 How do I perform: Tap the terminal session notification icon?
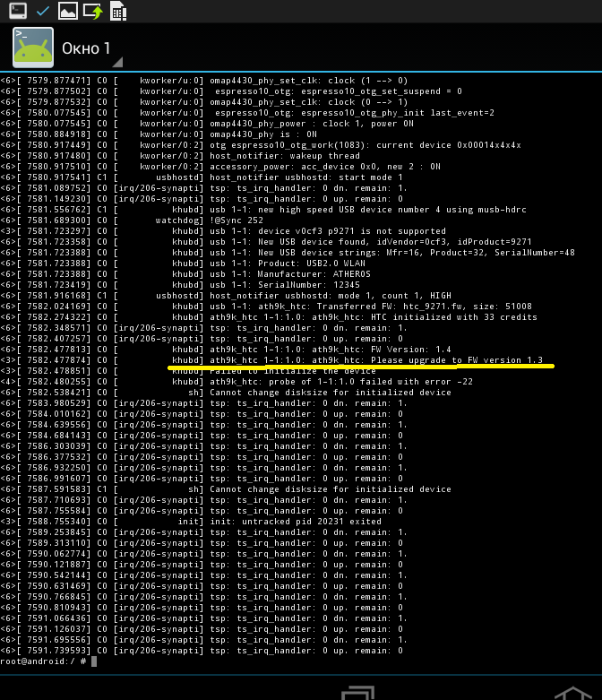(18, 11)
